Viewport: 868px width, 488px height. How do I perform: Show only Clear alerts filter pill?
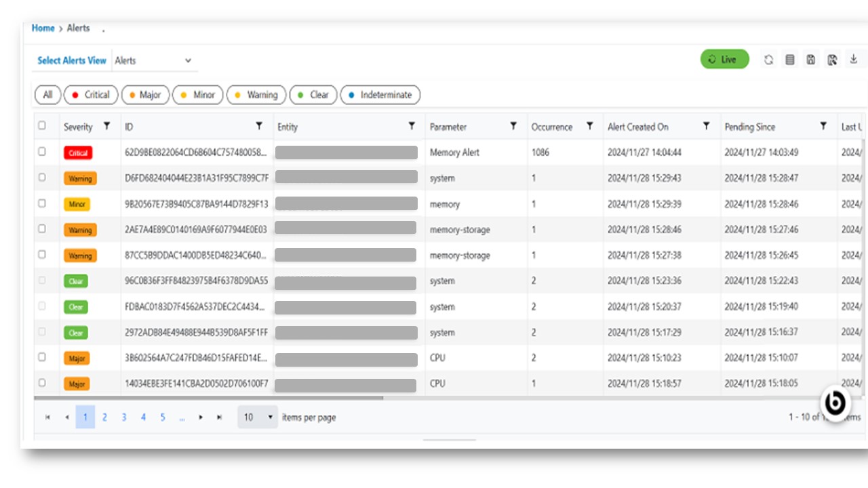point(313,95)
